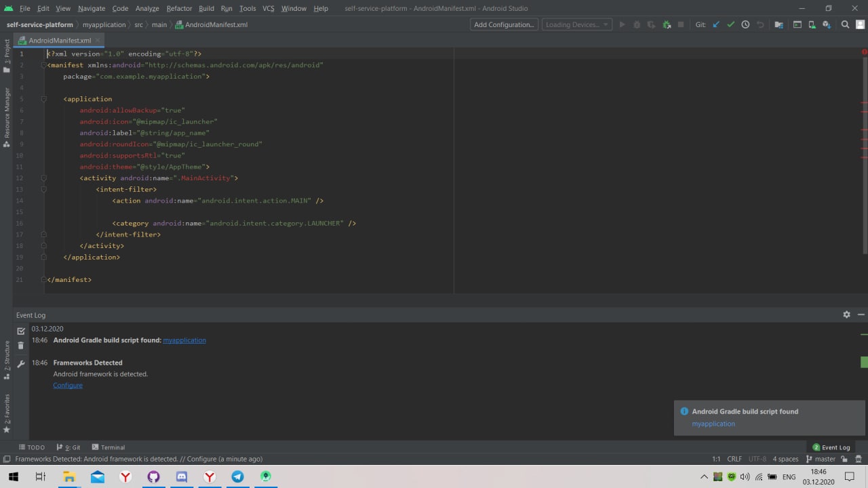Open File Explorer from the Windows taskbar
Viewport: 868px width, 488px height.
(68, 476)
